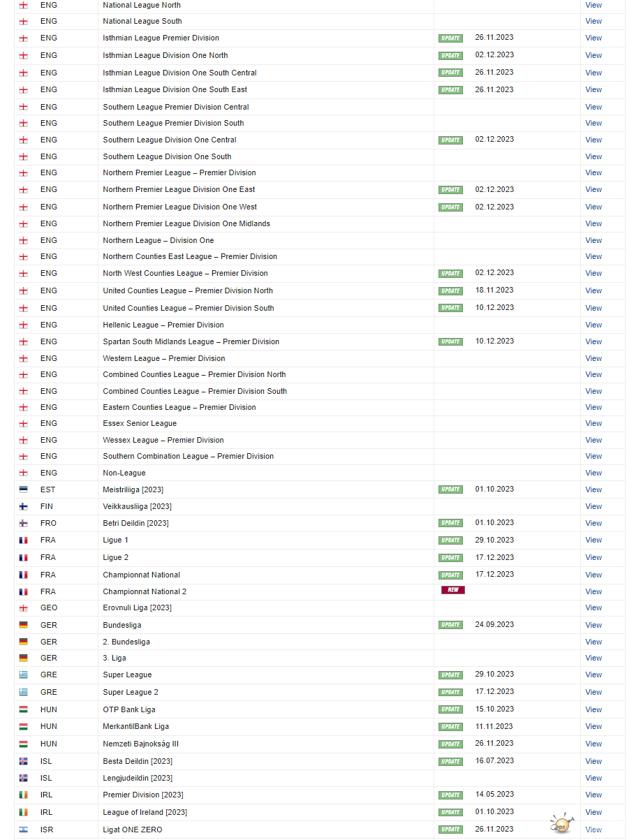Click the Update badge for Isthmian League Premier Division
The image size is (641, 840).
450,38
